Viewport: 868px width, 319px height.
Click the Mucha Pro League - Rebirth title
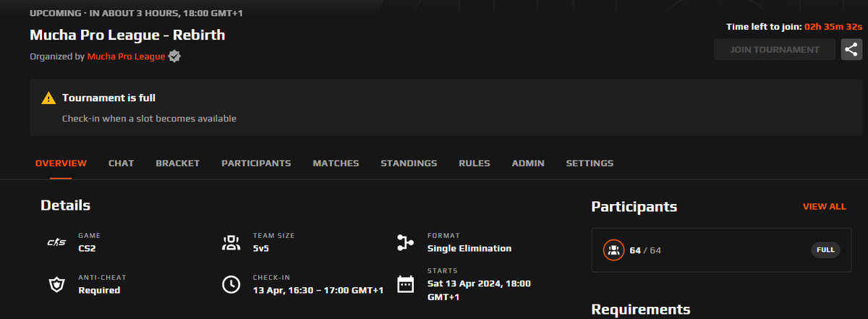click(x=127, y=35)
